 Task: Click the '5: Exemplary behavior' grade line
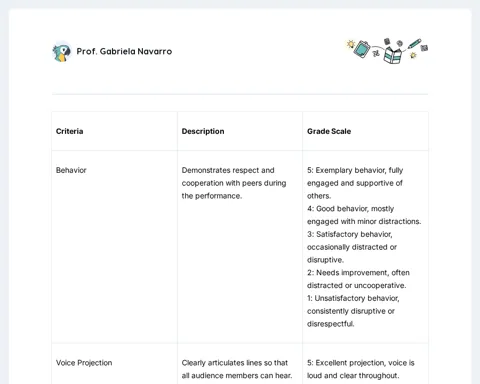point(355,183)
